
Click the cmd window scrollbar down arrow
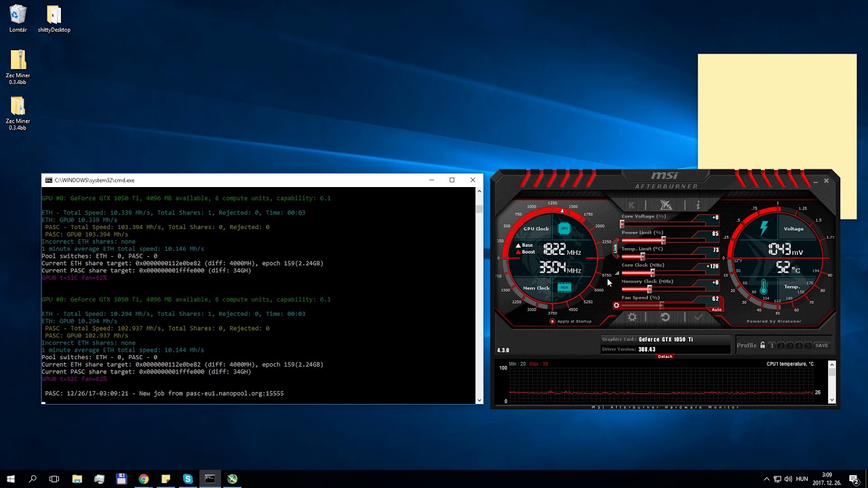479,400
